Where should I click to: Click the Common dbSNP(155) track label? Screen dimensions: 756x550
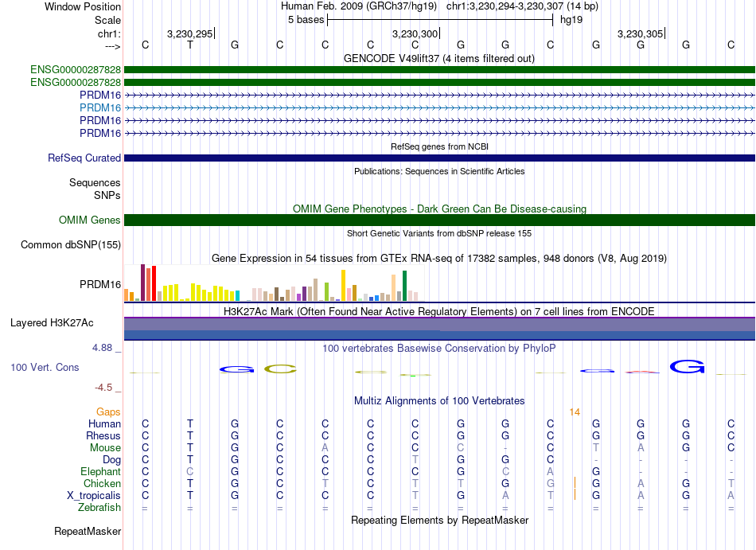pyautogui.click(x=70, y=245)
